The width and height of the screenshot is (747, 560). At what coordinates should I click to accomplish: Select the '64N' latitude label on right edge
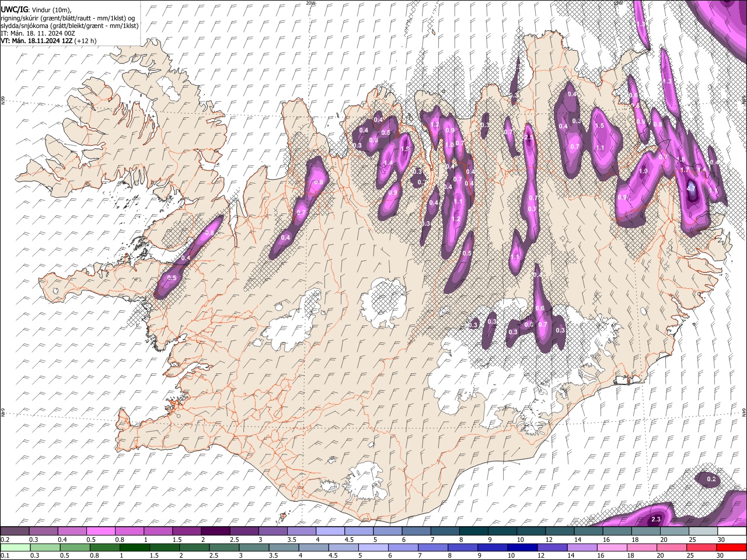(x=745, y=412)
